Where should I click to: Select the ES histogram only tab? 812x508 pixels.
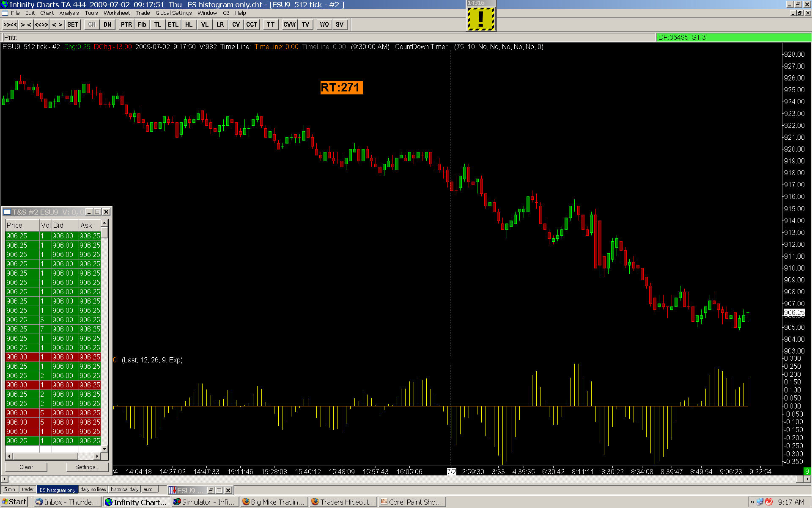tap(58, 490)
